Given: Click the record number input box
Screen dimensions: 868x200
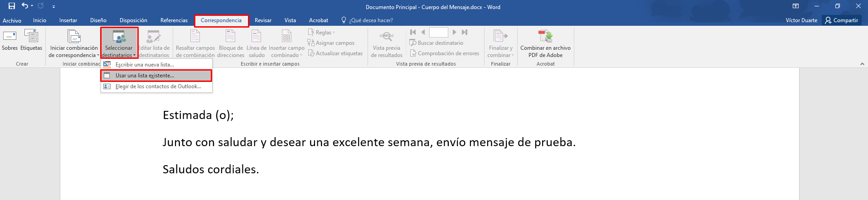Looking at the screenshot, I should click(438, 32).
